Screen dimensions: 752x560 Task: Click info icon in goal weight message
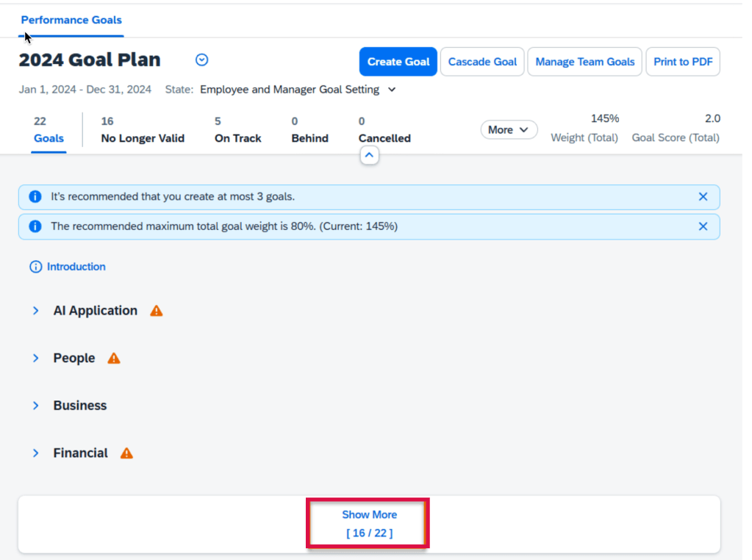35,226
